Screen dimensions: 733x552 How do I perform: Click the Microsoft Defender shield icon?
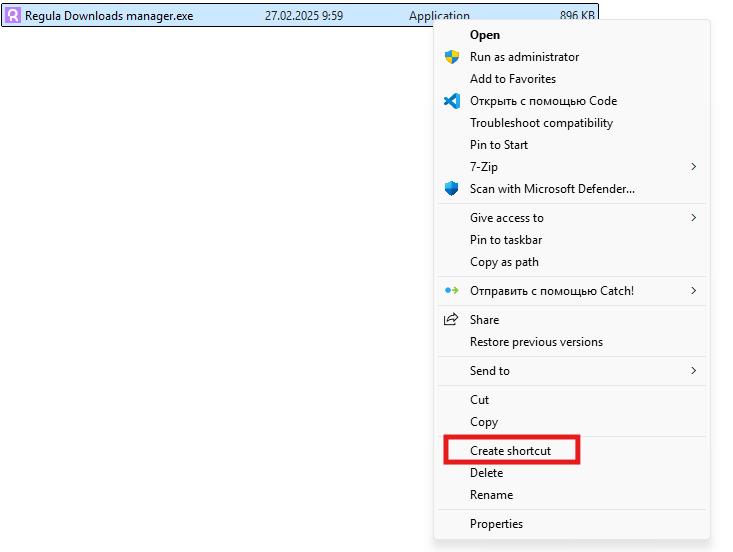pos(452,189)
